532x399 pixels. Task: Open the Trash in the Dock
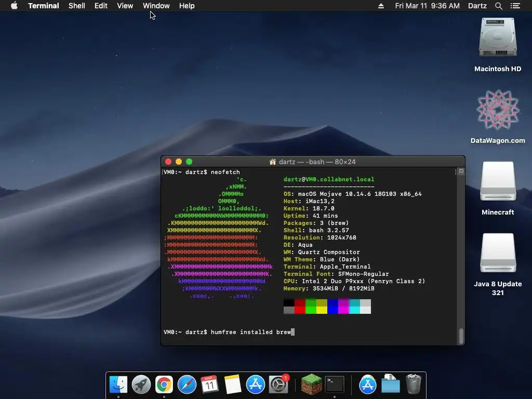click(x=414, y=384)
